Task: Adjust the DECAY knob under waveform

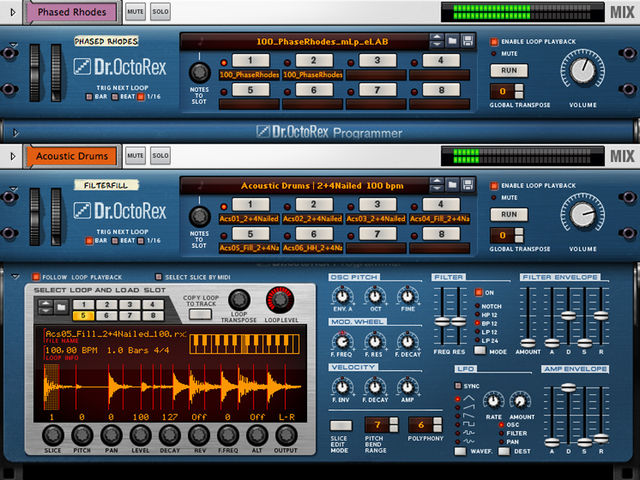Action: [x=170, y=435]
